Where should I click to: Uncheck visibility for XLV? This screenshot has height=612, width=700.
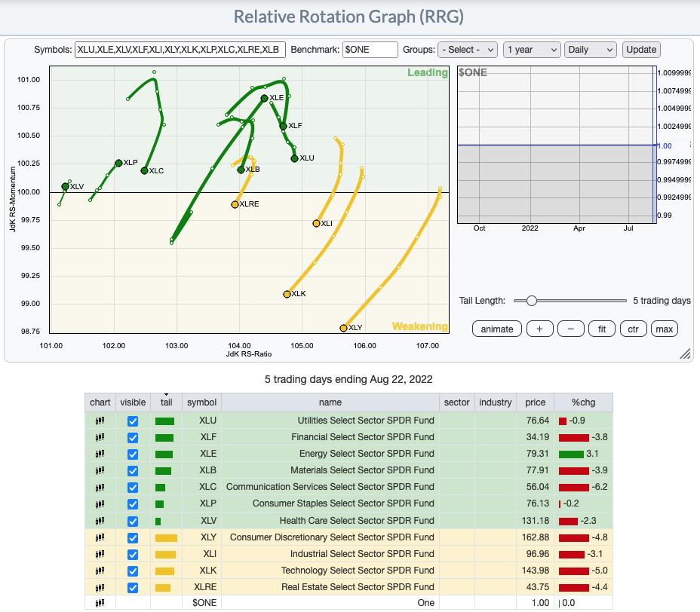click(133, 521)
